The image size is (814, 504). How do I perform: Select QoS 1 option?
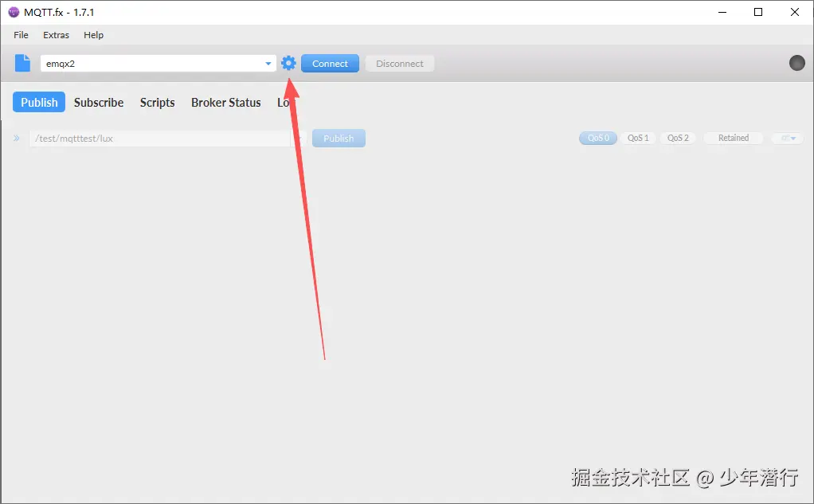pyautogui.click(x=638, y=138)
